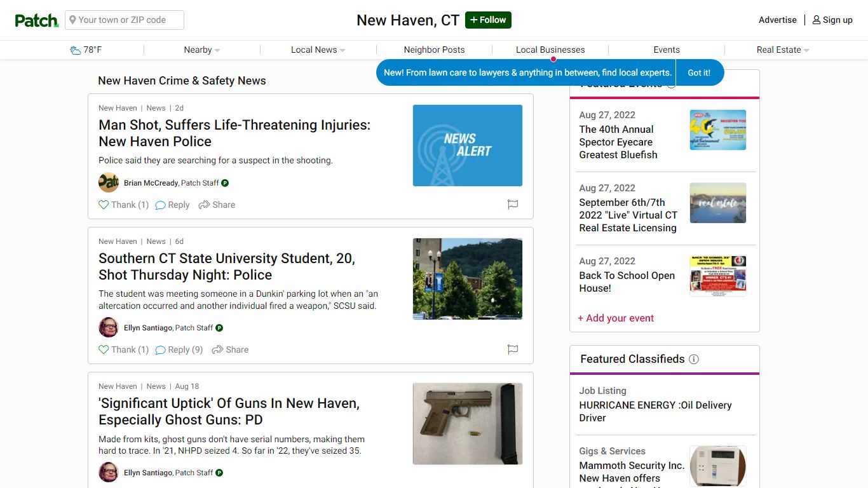Click author name Brian McCready
Image resolution: width=868 pixels, height=488 pixels.
pos(151,183)
